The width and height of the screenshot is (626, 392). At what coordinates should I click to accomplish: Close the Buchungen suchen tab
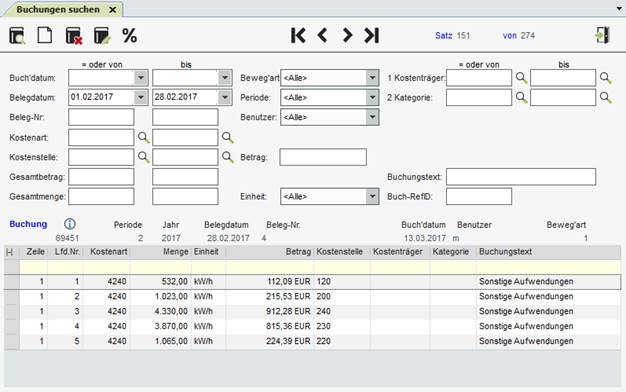click(113, 10)
